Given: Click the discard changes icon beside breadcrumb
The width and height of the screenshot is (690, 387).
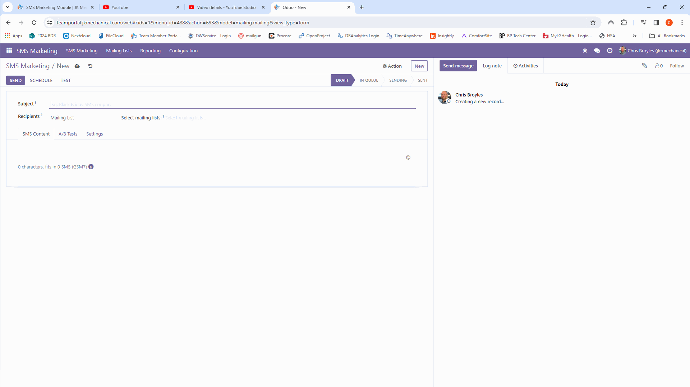Looking at the screenshot, I should [90, 66].
